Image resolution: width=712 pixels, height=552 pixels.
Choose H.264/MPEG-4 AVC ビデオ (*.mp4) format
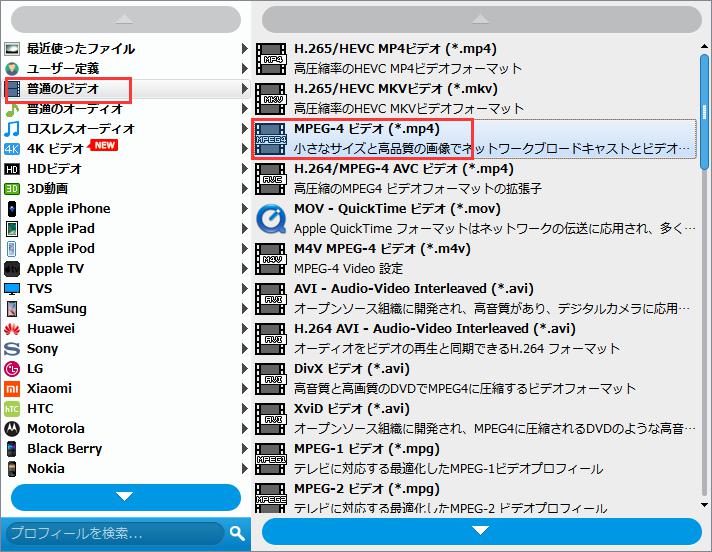tap(475, 179)
